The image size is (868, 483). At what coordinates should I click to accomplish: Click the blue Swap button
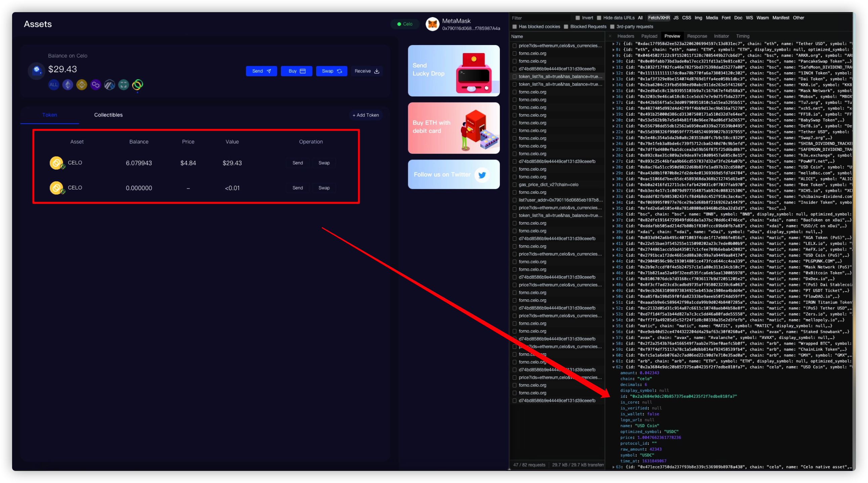click(x=331, y=71)
